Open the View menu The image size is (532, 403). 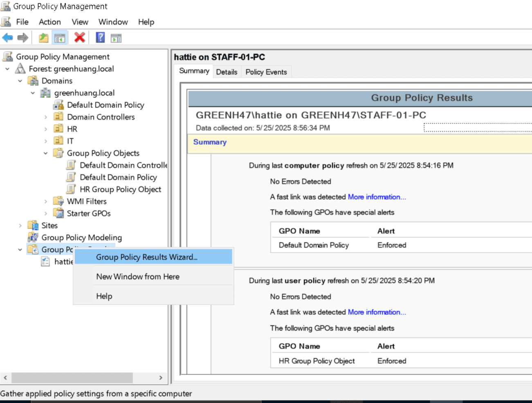tap(80, 22)
